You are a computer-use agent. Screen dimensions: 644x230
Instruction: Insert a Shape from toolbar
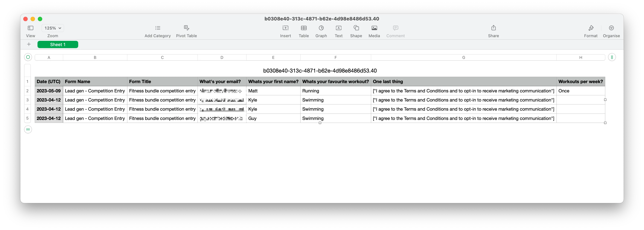356,28
